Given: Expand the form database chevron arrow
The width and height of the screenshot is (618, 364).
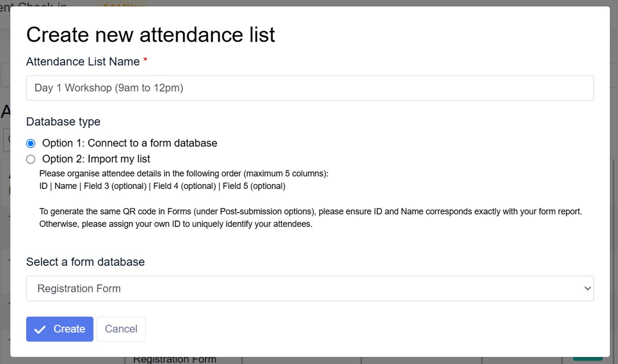Looking at the screenshot, I should [587, 289].
